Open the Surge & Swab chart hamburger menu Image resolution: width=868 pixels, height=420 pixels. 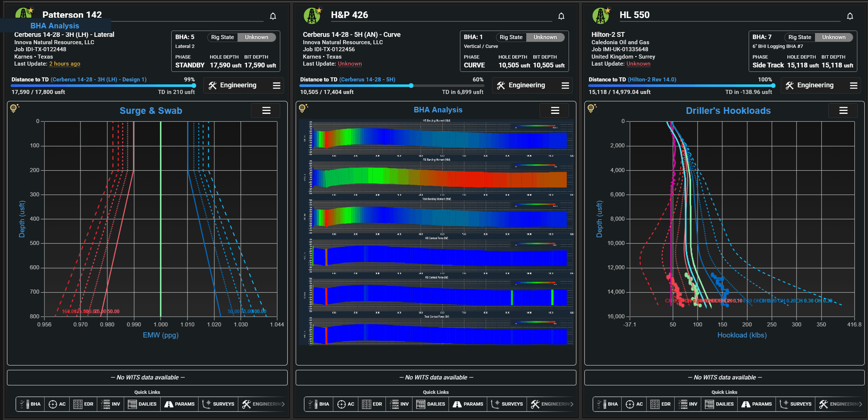click(266, 111)
